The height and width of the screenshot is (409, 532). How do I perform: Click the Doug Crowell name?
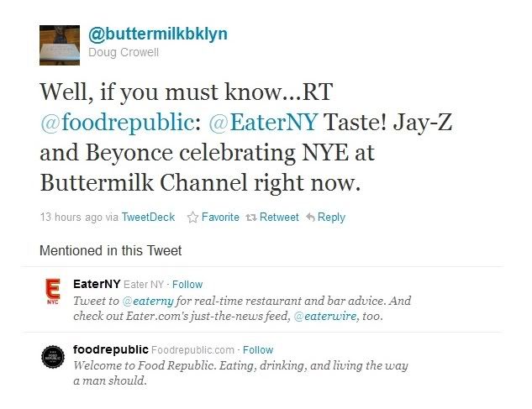124,53
